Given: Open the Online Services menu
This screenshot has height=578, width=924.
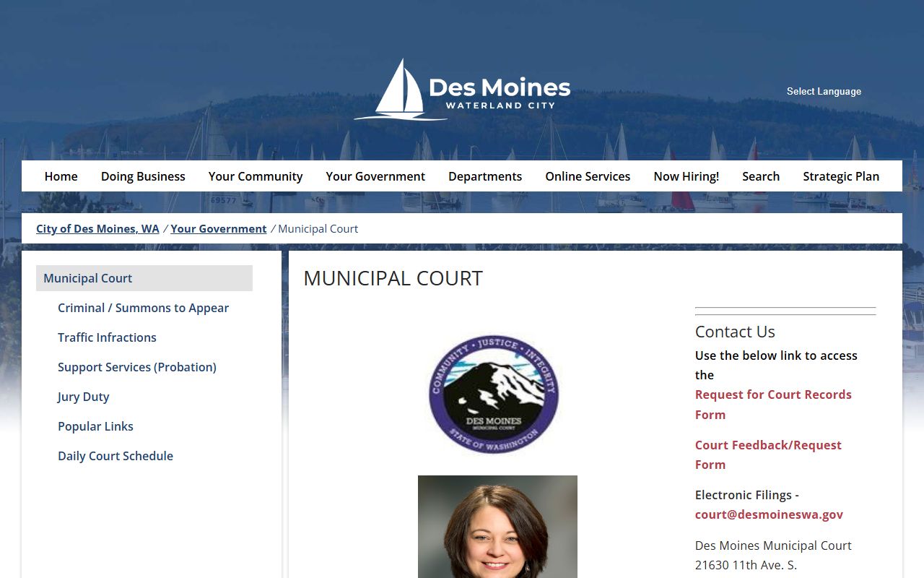Looking at the screenshot, I should pos(588,176).
